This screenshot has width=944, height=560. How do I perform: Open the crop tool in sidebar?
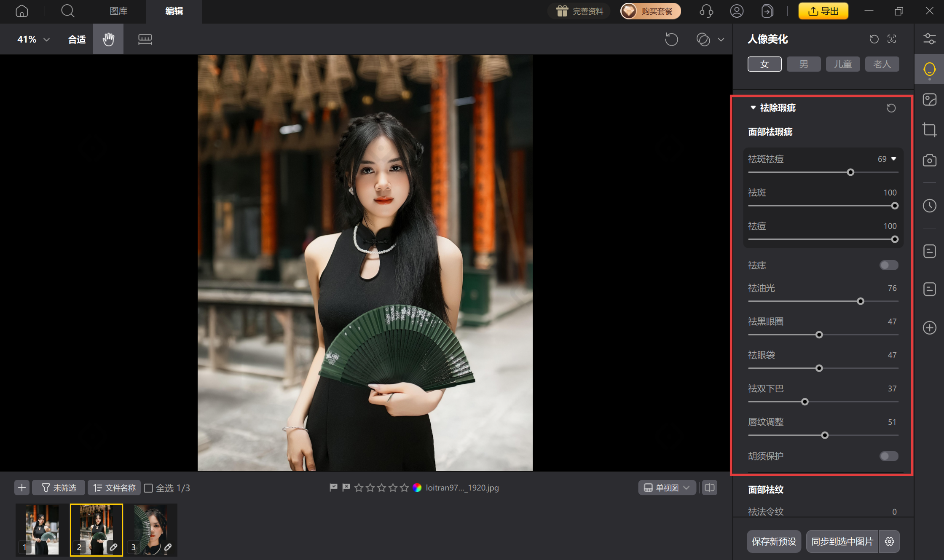[929, 130]
